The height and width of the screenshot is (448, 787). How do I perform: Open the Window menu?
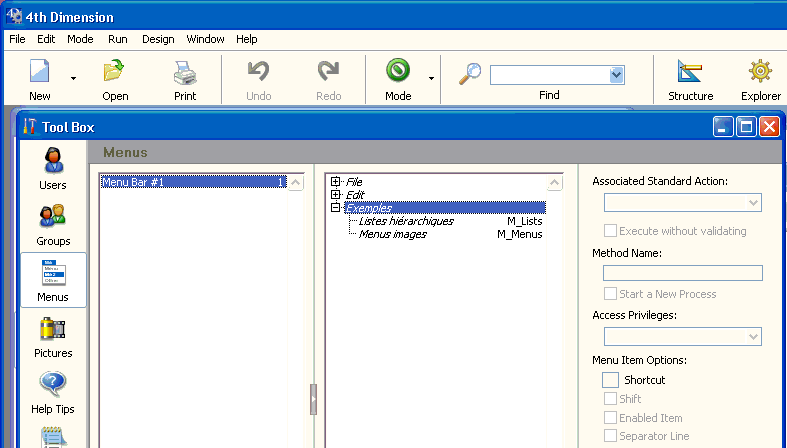coord(205,39)
